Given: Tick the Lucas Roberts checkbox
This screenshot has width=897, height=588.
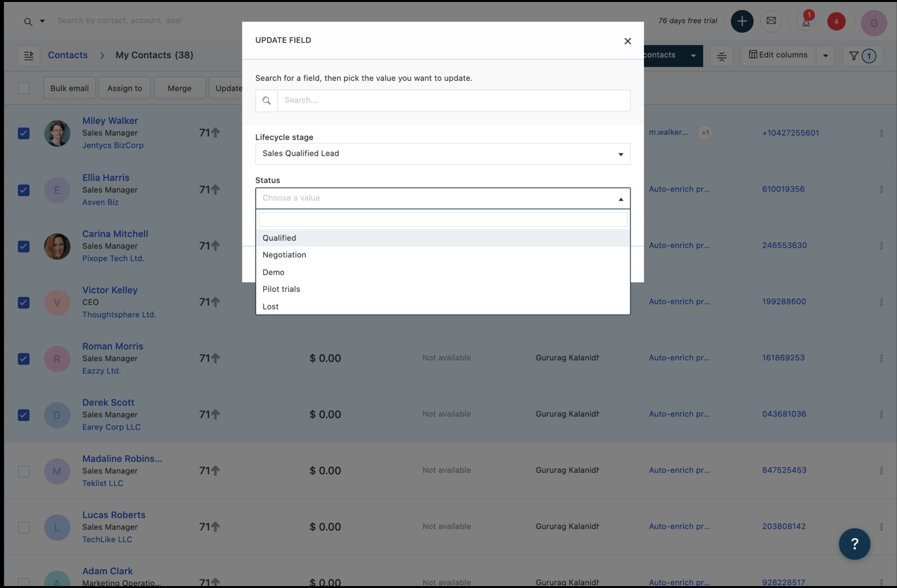Looking at the screenshot, I should click(x=24, y=527).
